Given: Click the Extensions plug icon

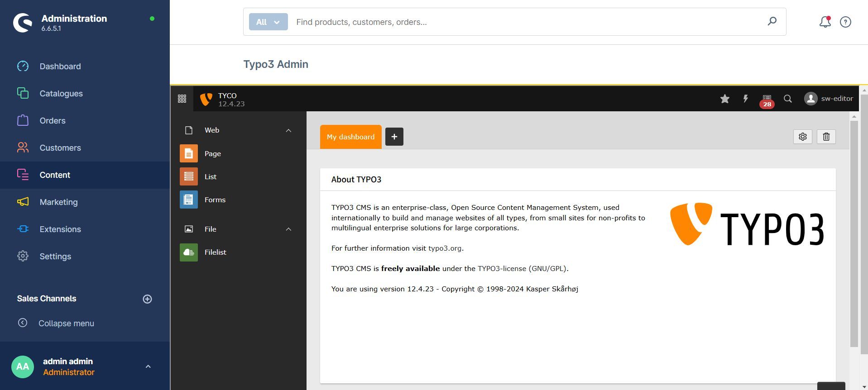Looking at the screenshot, I should pos(23,229).
